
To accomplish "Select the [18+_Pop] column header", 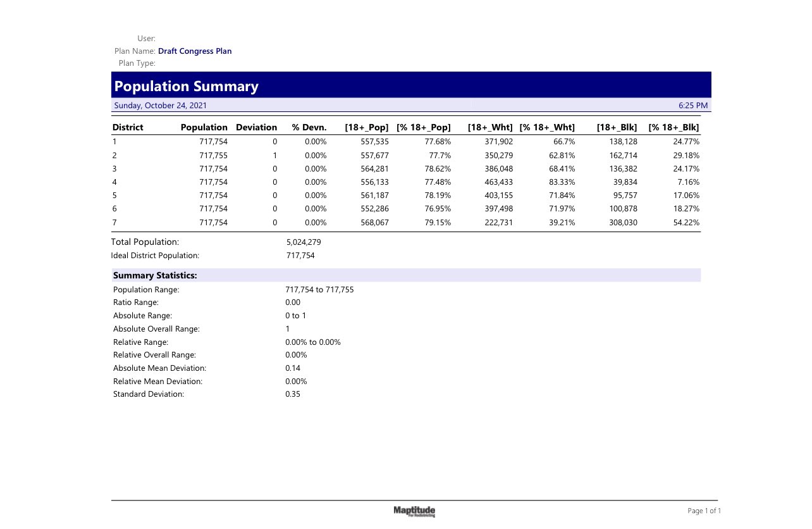I will 367,127.
